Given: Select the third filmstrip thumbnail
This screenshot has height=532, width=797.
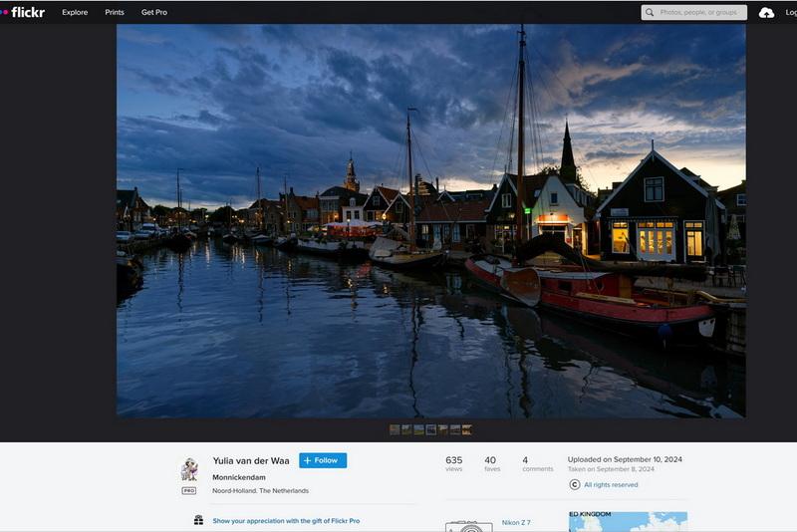Looking at the screenshot, I should pos(418,429).
